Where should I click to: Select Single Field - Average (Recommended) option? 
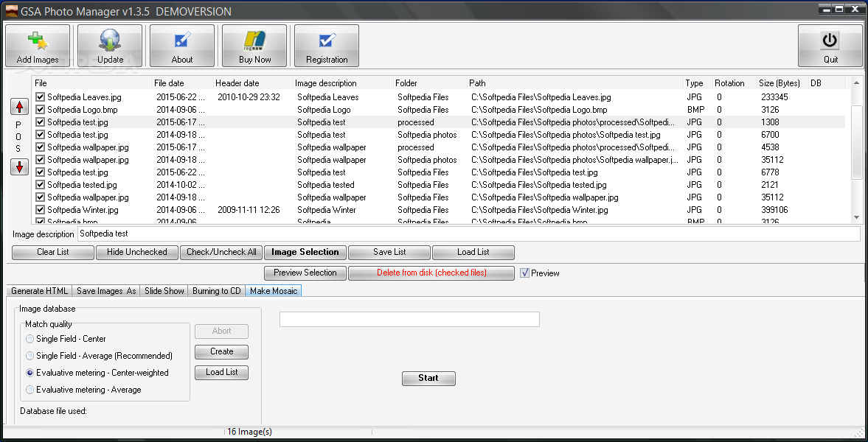point(30,356)
